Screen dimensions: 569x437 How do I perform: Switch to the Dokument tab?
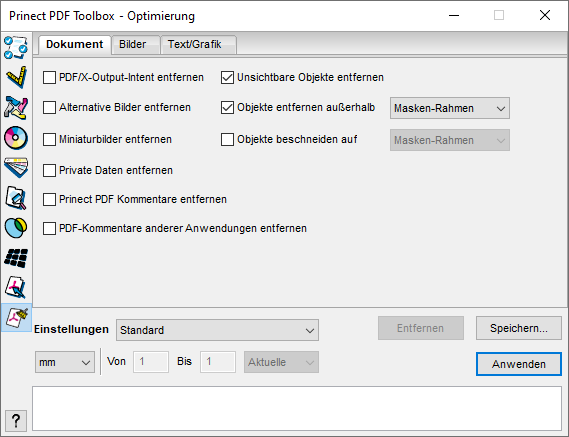pyautogui.click(x=74, y=45)
